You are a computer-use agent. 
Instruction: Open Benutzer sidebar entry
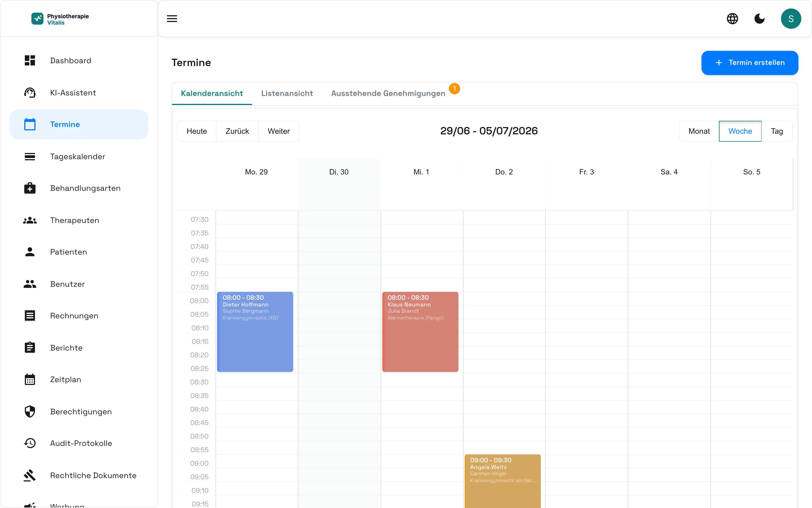pos(79,284)
